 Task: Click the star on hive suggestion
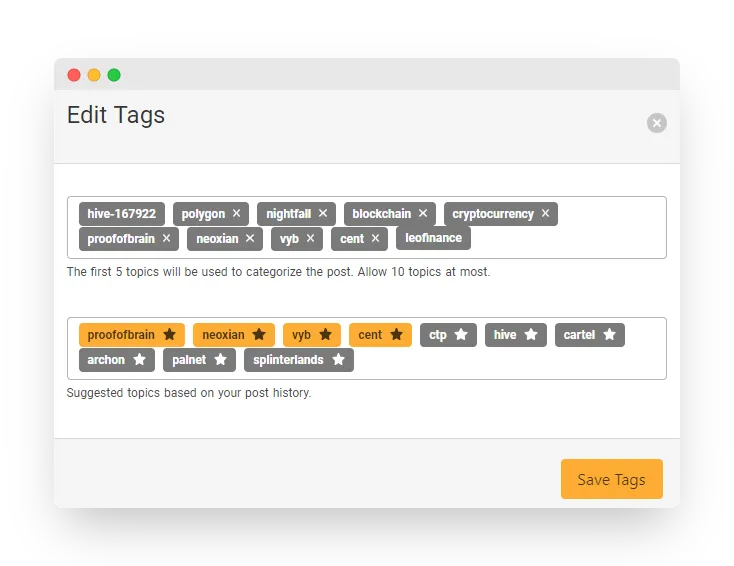pyautogui.click(x=531, y=335)
